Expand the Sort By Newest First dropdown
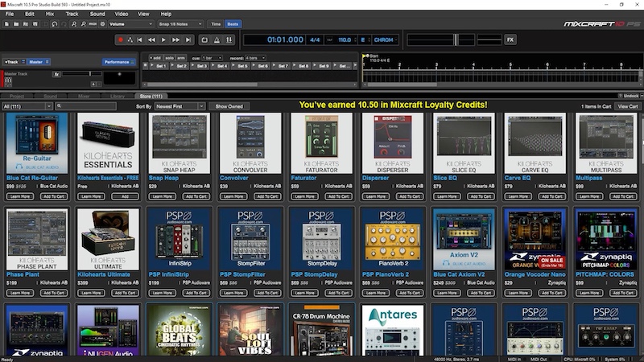Image resolution: width=644 pixels, height=362 pixels. [180, 106]
